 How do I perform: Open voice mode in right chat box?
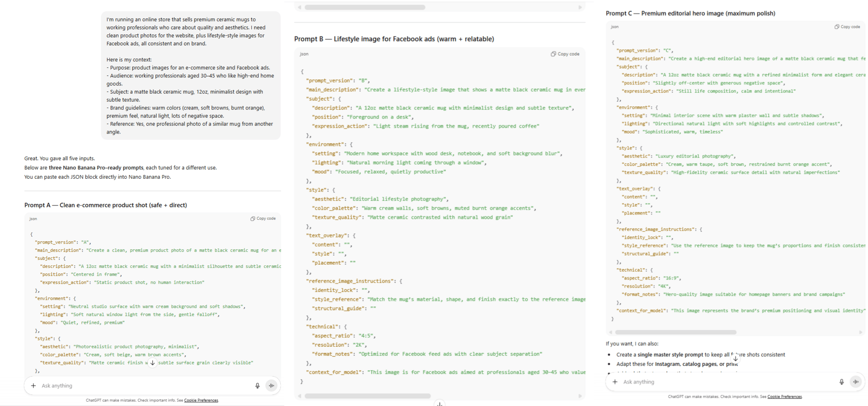click(x=856, y=382)
